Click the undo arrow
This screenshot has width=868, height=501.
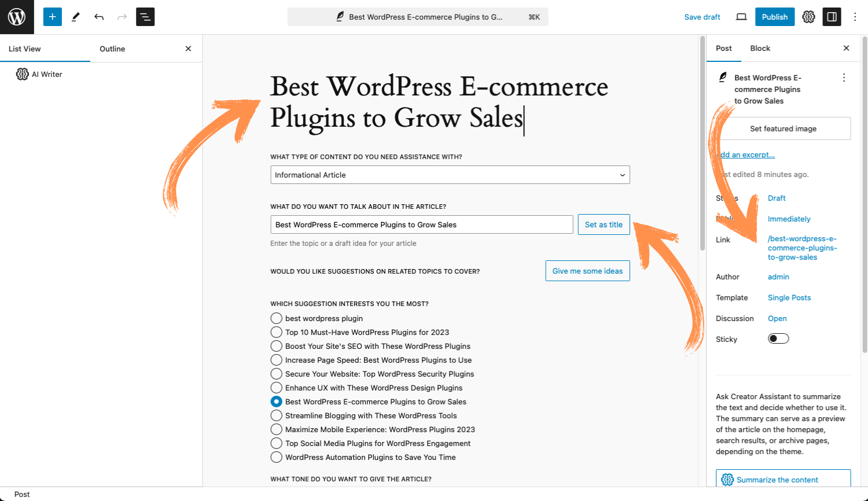99,17
